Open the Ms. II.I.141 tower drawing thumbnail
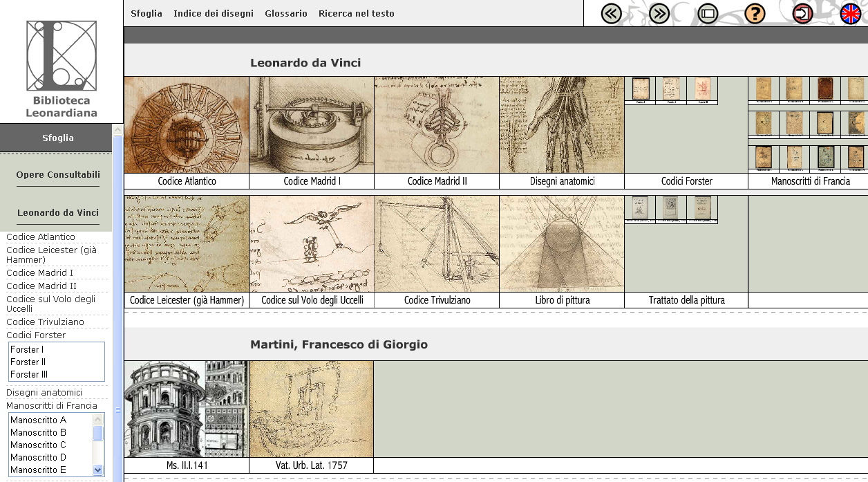 (187, 409)
